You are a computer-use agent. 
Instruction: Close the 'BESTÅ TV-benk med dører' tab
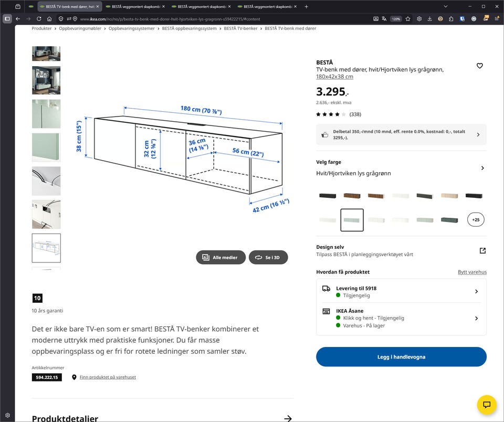(x=98, y=6)
